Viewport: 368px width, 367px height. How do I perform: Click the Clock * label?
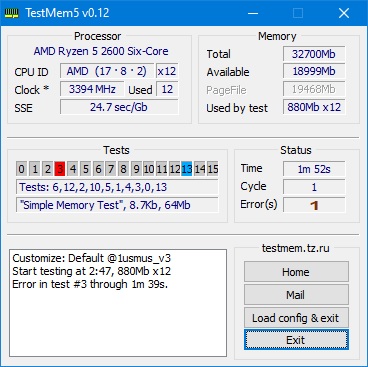pos(32,90)
